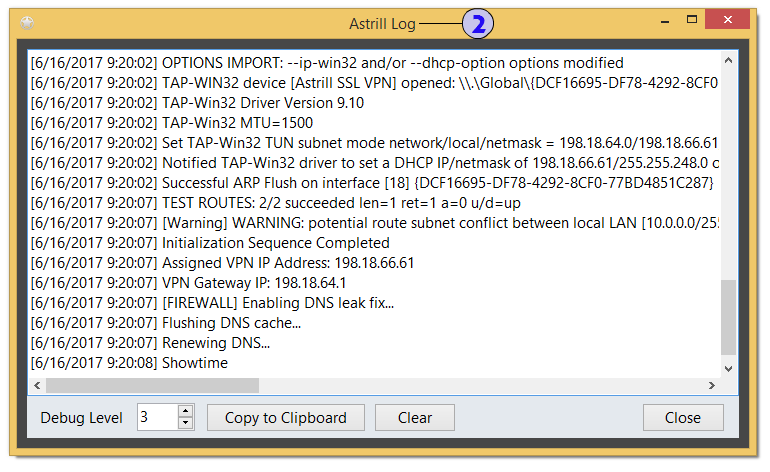
Task: Select the 'Initialization Sequence Completed' line
Action: point(210,243)
